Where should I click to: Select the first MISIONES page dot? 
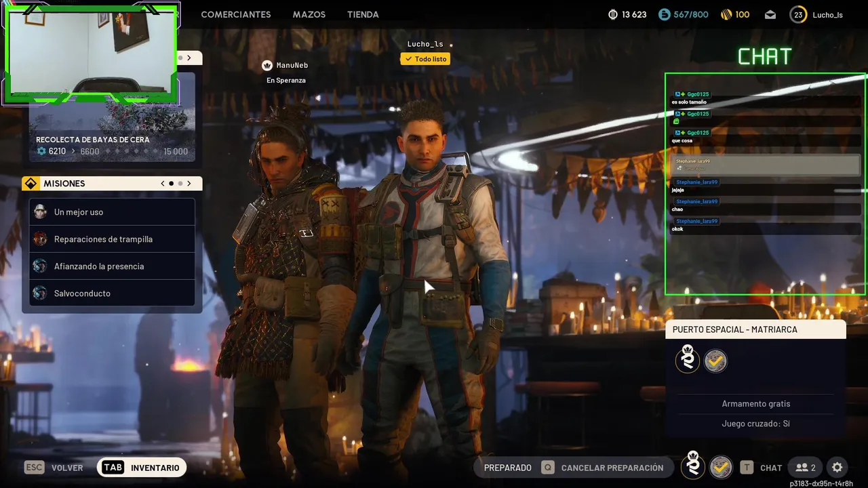coord(171,184)
